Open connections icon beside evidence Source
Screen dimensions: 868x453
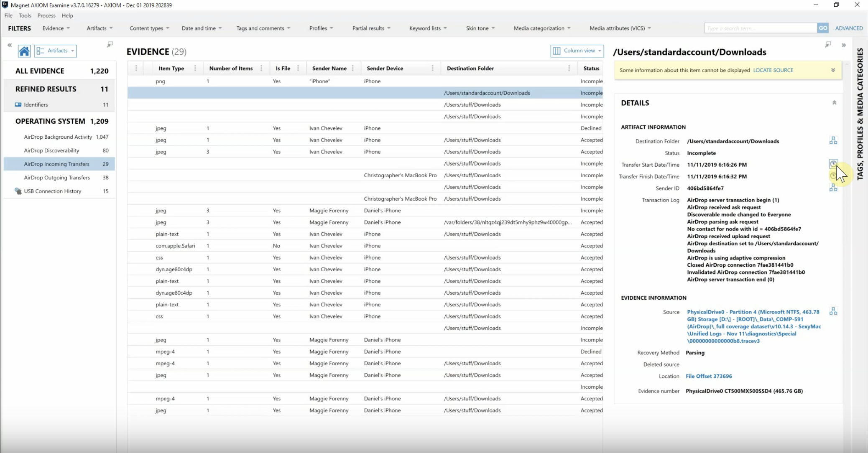pyautogui.click(x=833, y=311)
